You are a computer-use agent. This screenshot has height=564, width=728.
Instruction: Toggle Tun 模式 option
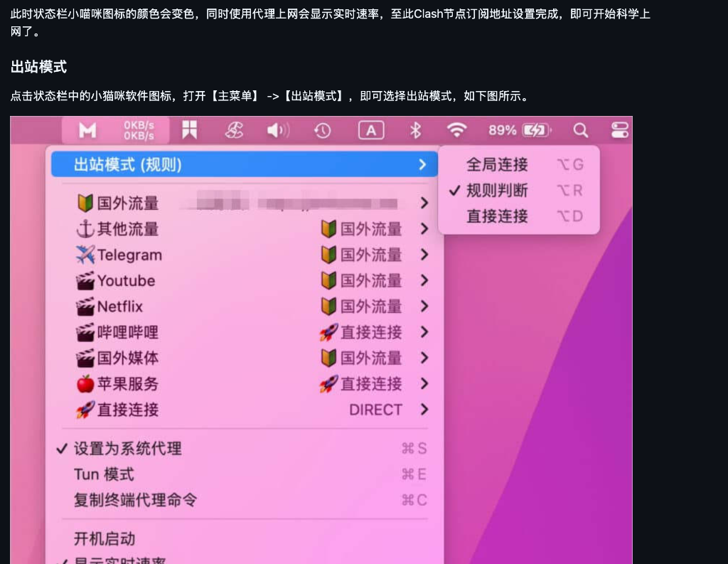pos(245,474)
